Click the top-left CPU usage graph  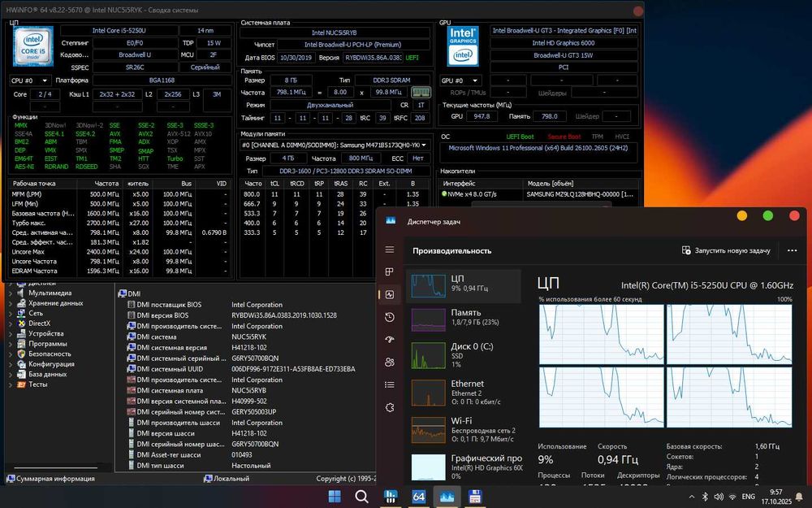602,334
